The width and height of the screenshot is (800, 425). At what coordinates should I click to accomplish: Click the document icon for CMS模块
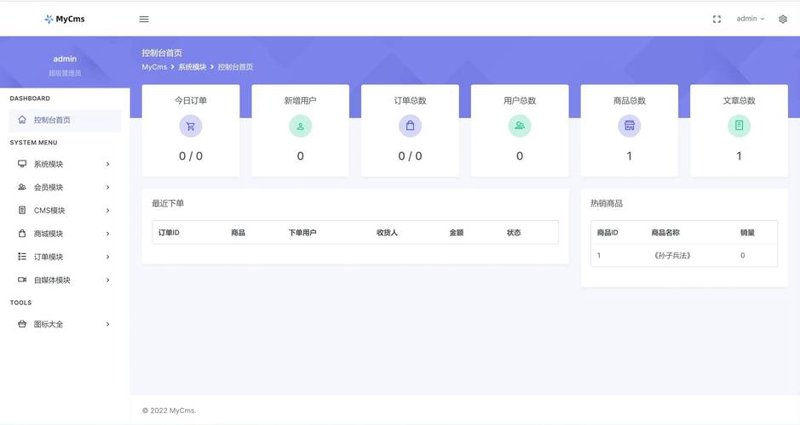pos(22,210)
